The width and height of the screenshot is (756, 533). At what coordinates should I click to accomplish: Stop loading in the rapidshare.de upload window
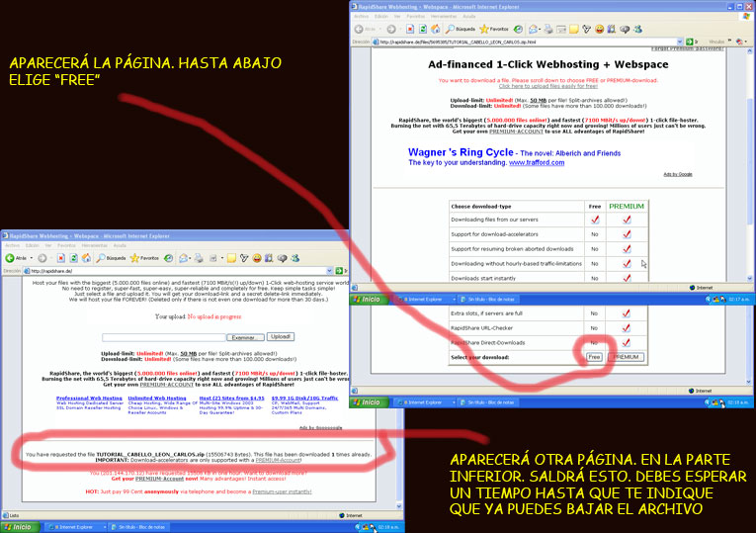point(60,258)
